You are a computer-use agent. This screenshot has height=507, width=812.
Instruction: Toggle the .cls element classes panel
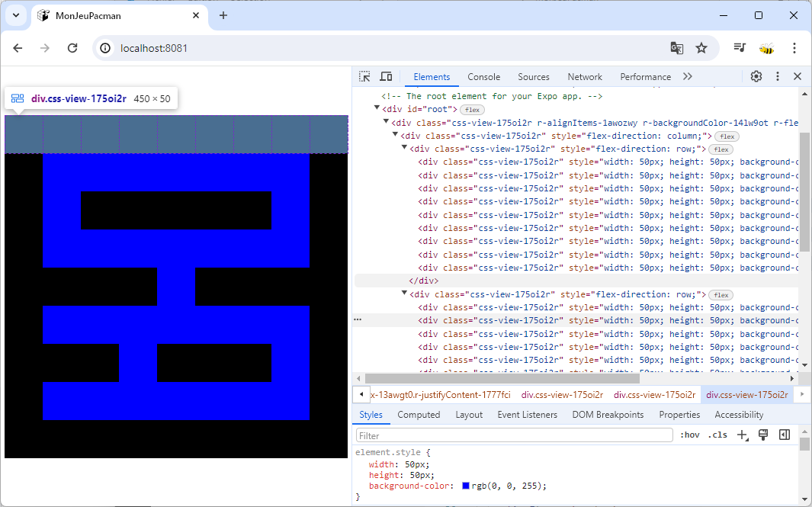coord(717,435)
